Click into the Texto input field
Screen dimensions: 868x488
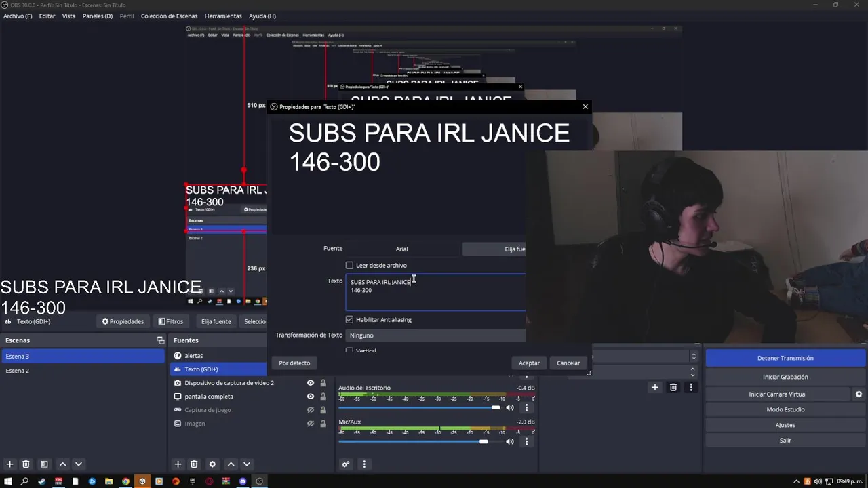[435, 292]
